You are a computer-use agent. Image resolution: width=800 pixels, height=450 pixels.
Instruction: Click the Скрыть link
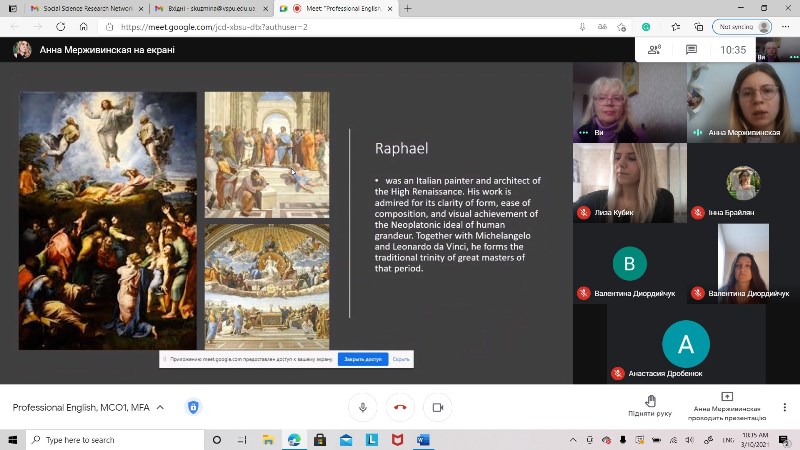point(401,359)
